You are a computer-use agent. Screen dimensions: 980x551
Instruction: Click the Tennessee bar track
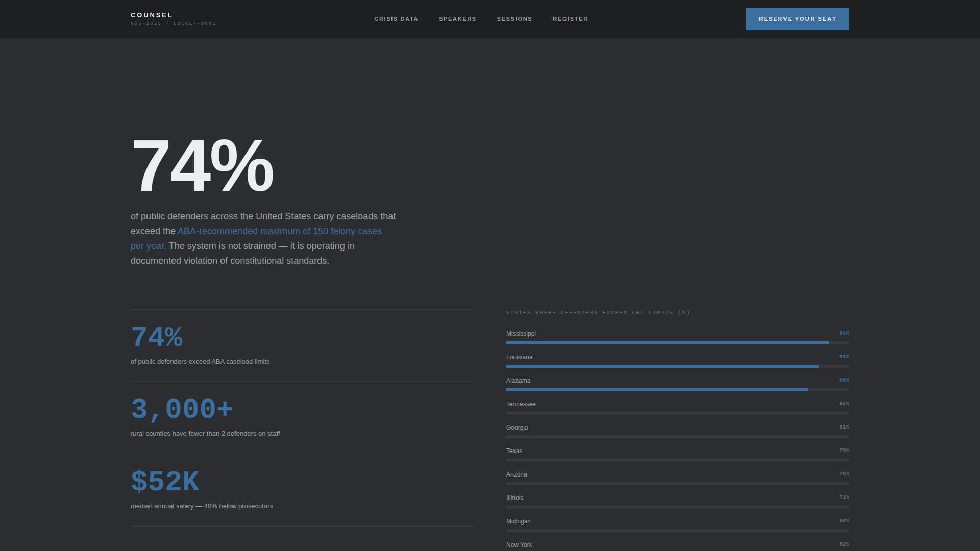678,413
